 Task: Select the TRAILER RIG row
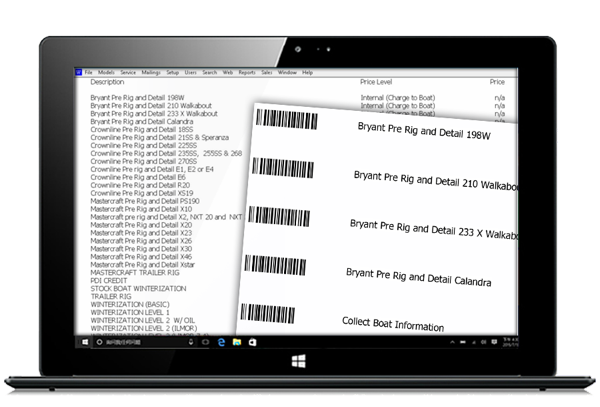[x=111, y=297]
